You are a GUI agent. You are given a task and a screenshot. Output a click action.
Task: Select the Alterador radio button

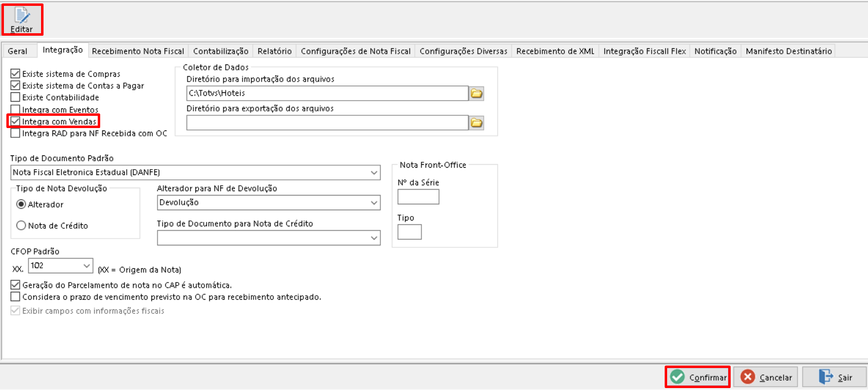21,204
